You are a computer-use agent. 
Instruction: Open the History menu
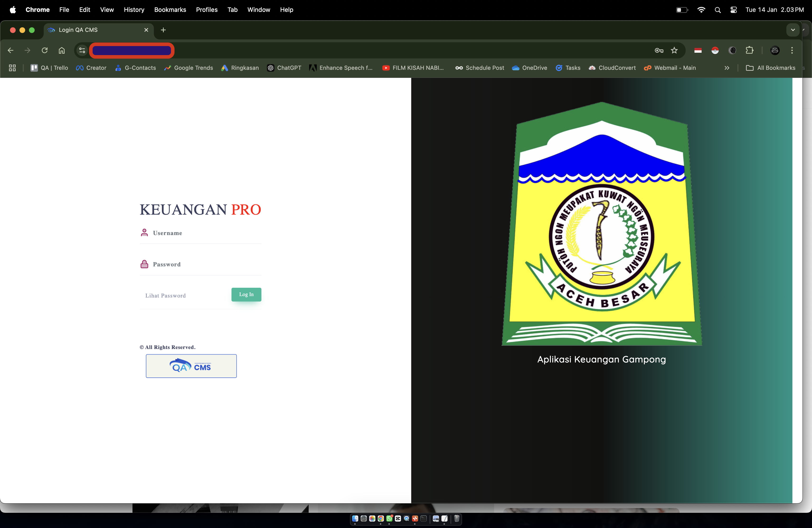tap(134, 9)
